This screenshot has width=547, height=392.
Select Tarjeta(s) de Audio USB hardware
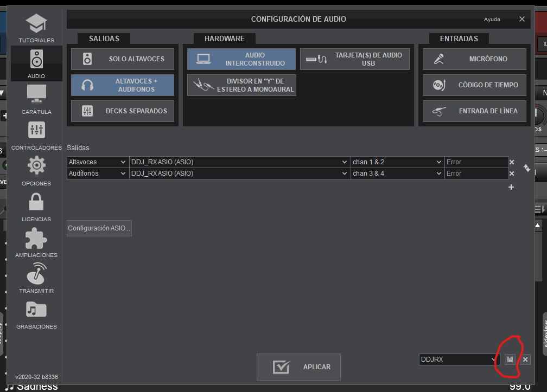[x=355, y=59]
